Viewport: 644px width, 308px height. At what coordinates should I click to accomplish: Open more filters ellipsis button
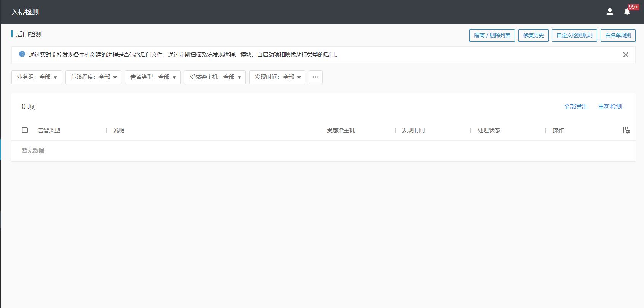pos(316,77)
